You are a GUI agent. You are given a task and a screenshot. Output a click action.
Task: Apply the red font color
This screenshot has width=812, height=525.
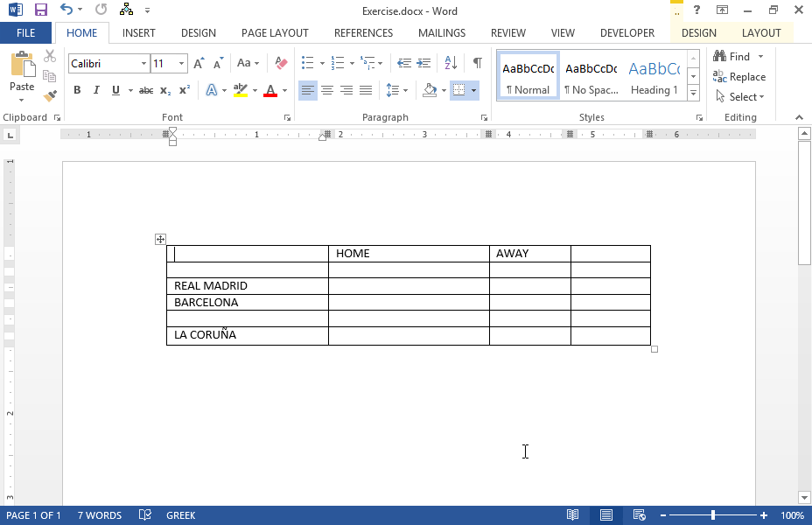pyautogui.click(x=270, y=91)
